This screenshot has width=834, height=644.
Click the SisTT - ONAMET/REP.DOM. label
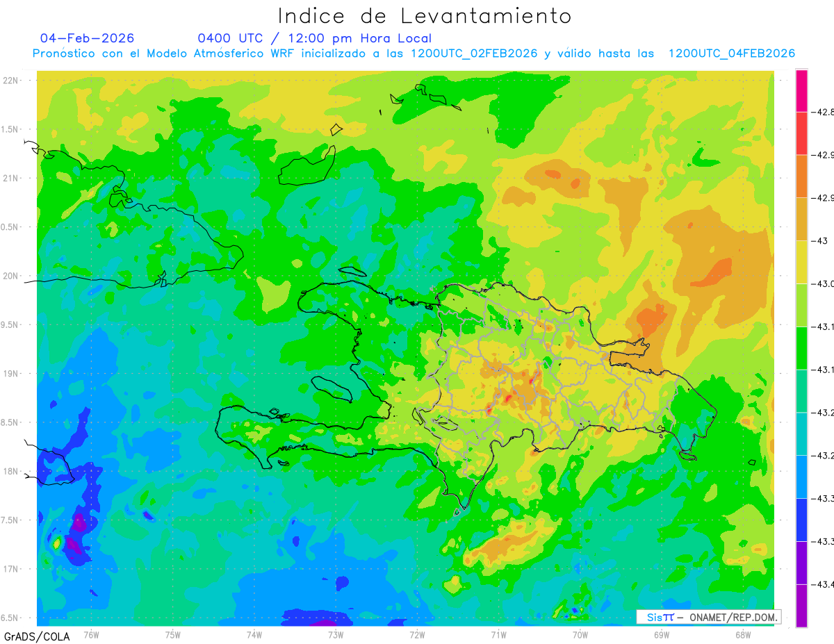(710, 617)
